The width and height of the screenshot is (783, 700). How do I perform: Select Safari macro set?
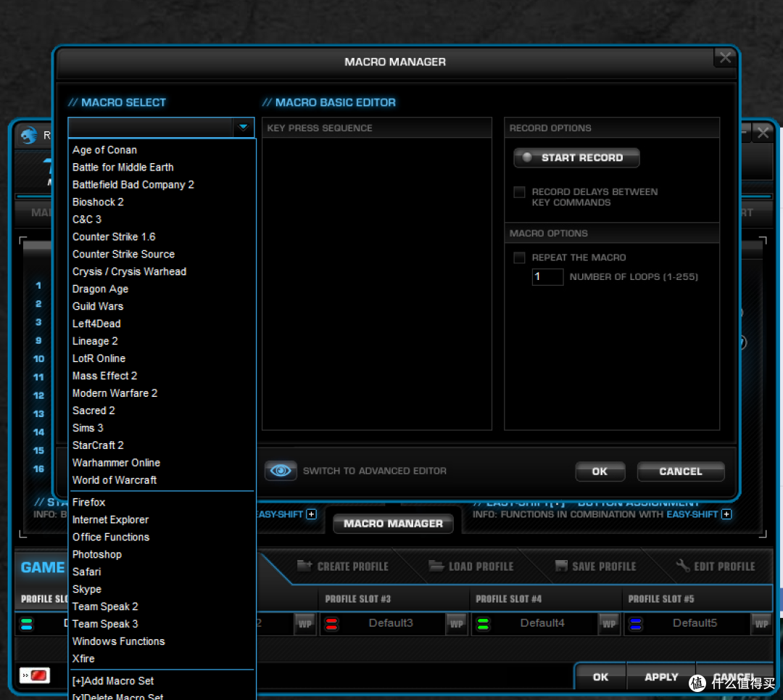[86, 572]
